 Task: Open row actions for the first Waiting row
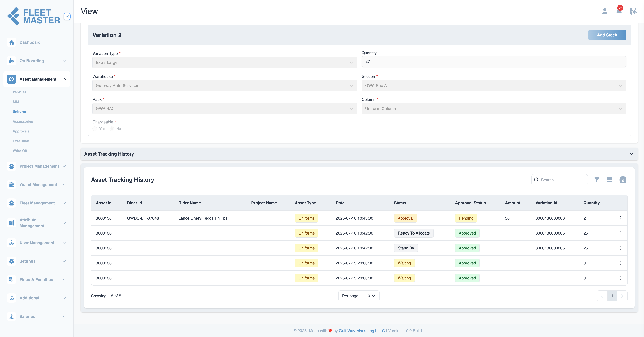click(621, 263)
